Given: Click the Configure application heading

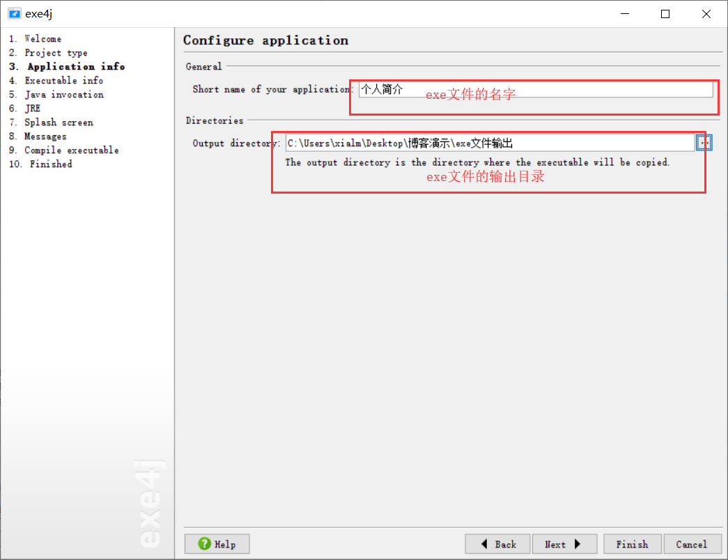Looking at the screenshot, I should click(265, 40).
